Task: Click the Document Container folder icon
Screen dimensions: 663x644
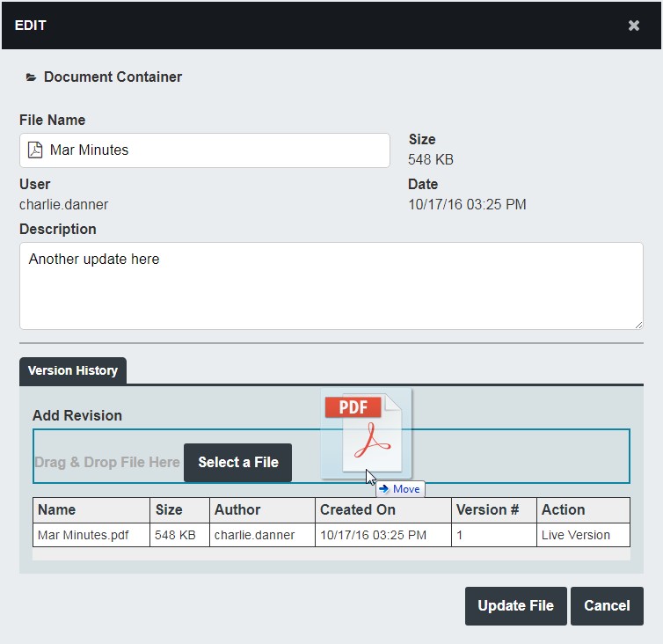Action: click(31, 77)
